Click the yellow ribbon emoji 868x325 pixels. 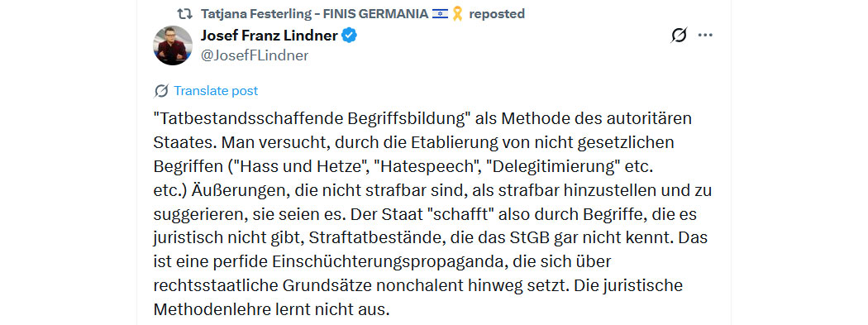pos(457,13)
